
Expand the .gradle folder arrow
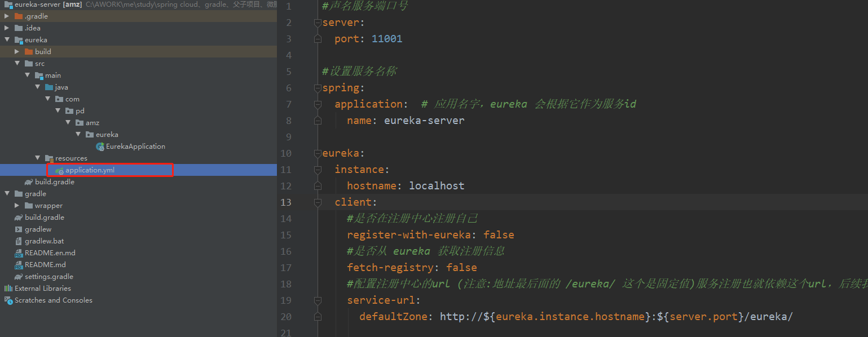(x=7, y=16)
